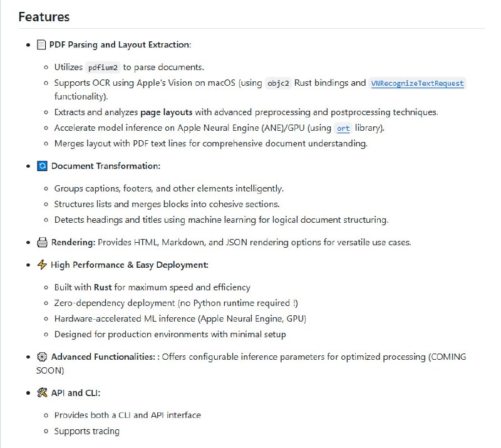The image size is (501, 448).
Task: Click the 'PDF Parsing and Layout Extraction' bold title
Action: [x=120, y=45]
